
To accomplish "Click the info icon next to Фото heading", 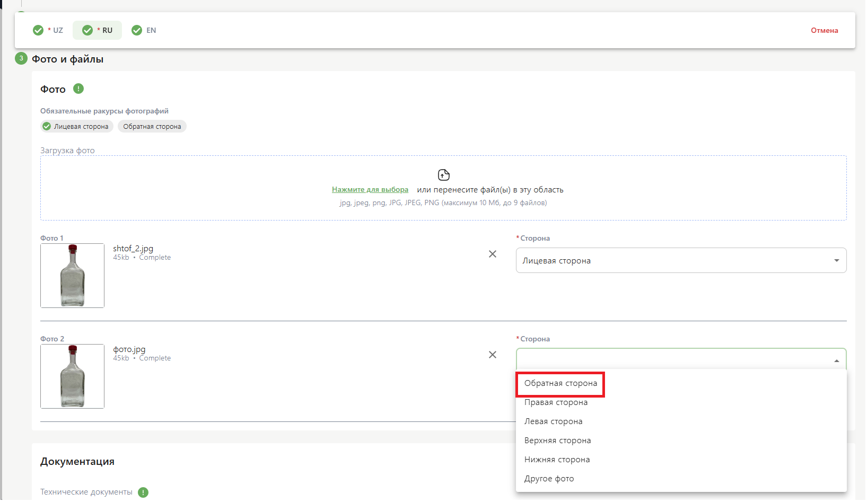I will (x=78, y=89).
